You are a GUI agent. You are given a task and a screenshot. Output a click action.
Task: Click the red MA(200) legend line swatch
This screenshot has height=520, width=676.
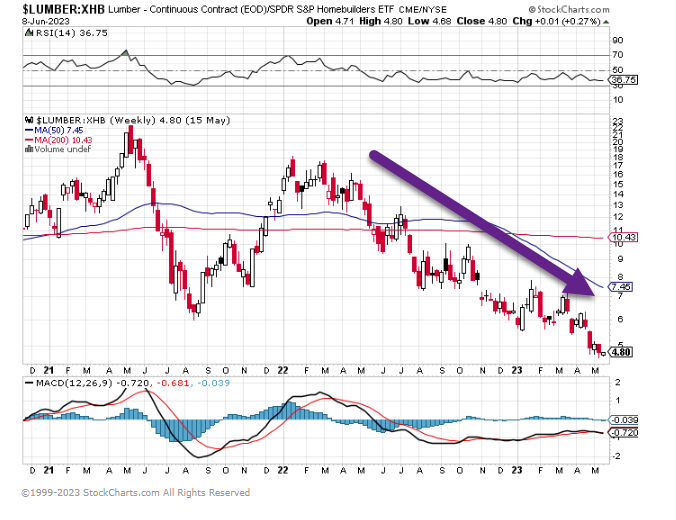[29, 140]
